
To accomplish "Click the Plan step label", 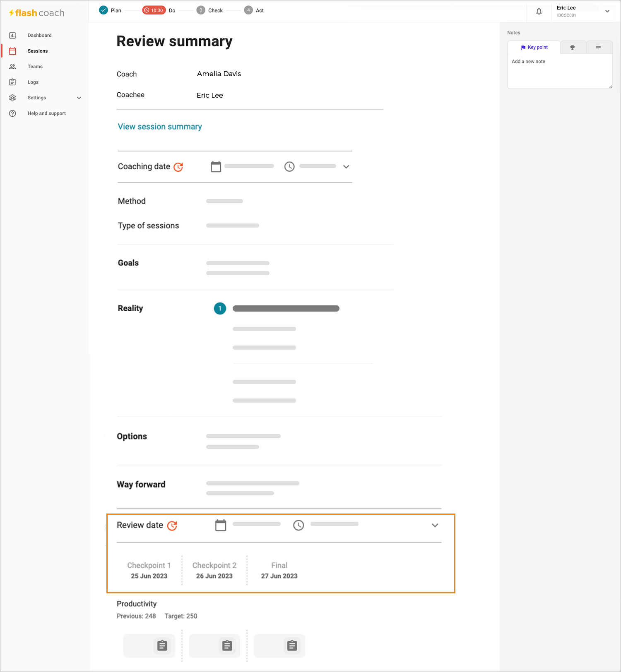I will coord(116,10).
